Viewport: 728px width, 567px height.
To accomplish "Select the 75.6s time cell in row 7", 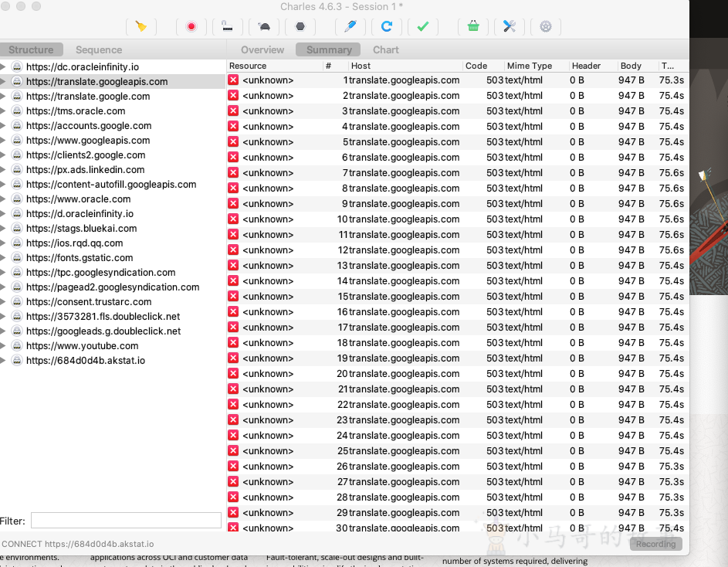I will tap(672, 173).
